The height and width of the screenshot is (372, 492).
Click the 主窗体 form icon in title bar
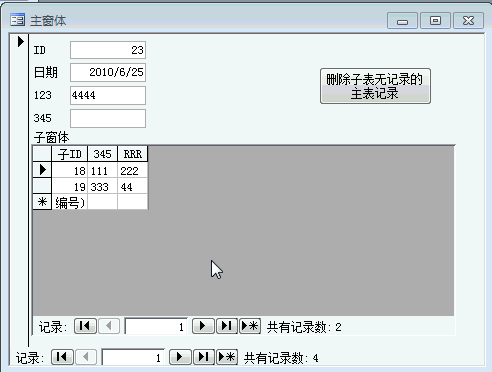pyautogui.click(x=17, y=20)
